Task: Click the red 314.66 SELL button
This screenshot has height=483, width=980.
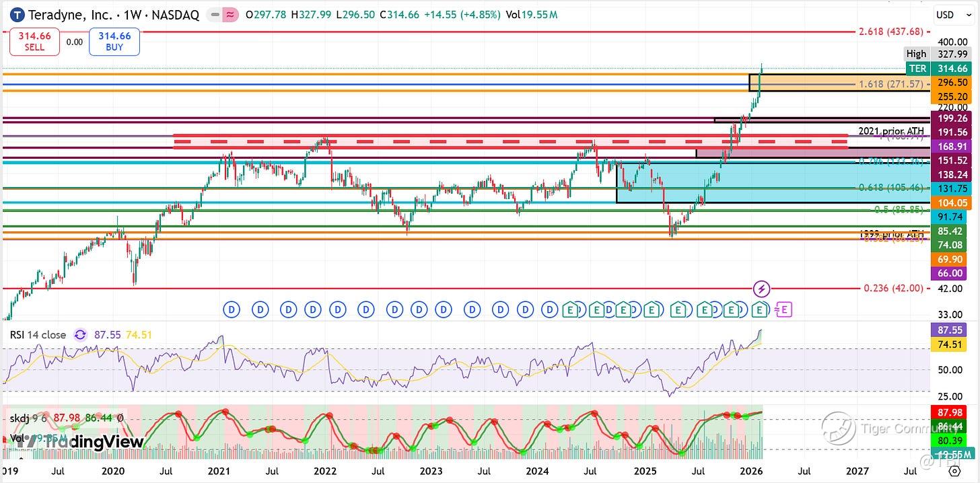Action: 34,42
